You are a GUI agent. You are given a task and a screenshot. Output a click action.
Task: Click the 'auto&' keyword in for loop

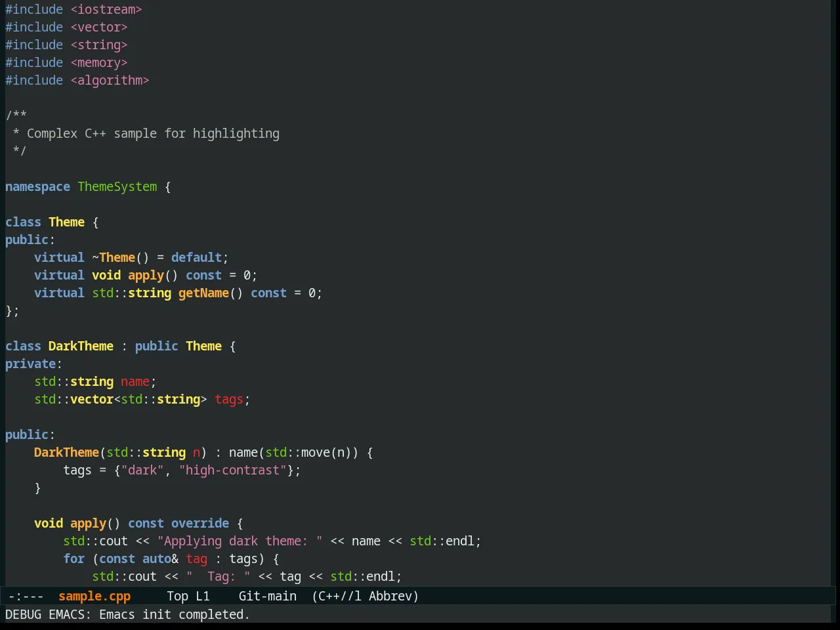160,558
